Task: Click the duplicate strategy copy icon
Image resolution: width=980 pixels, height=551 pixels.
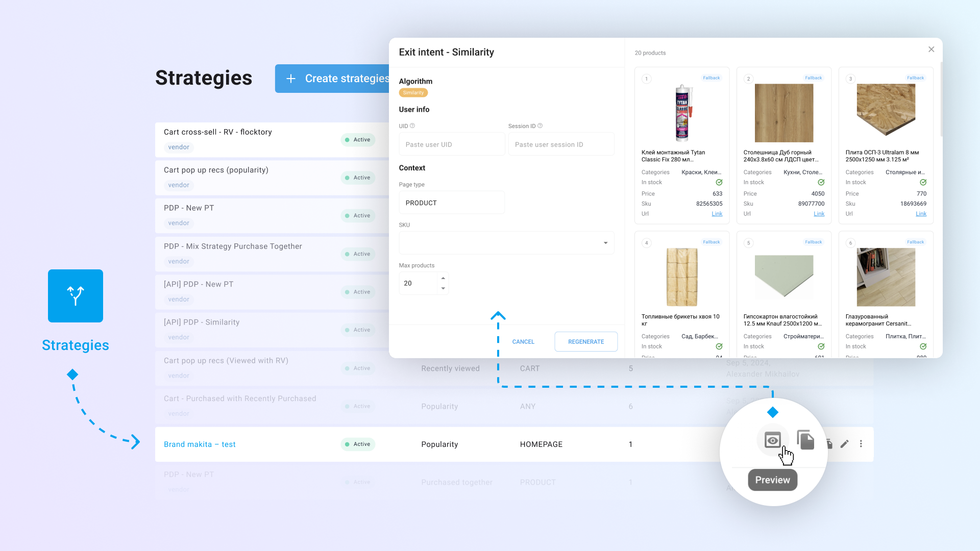Action: coord(805,440)
